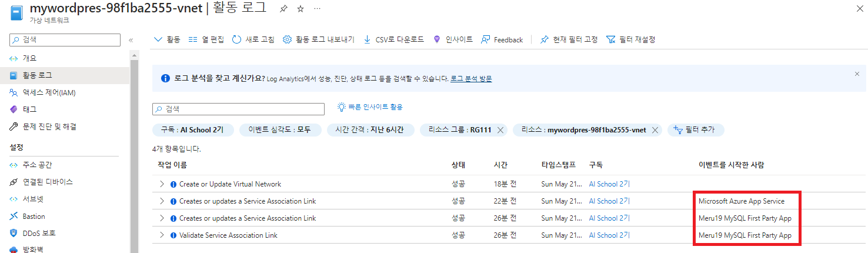The image size is (868, 253).
Task: Open 개요 overview in sidebar
Action: pos(29,58)
